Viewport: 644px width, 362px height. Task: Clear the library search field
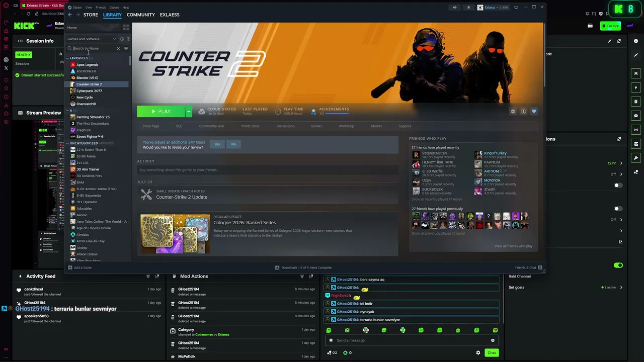pyautogui.click(x=118, y=48)
